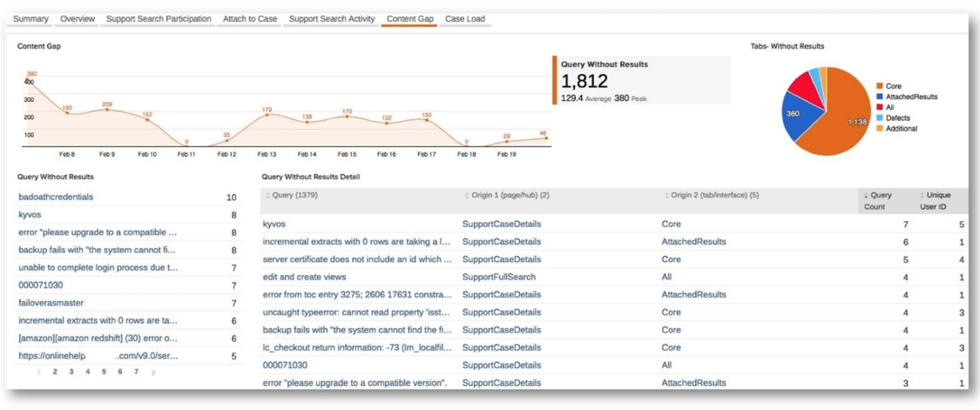Screen dimensions: 980x410
Task: Click the badoathcredentials query link
Action: 56,198
